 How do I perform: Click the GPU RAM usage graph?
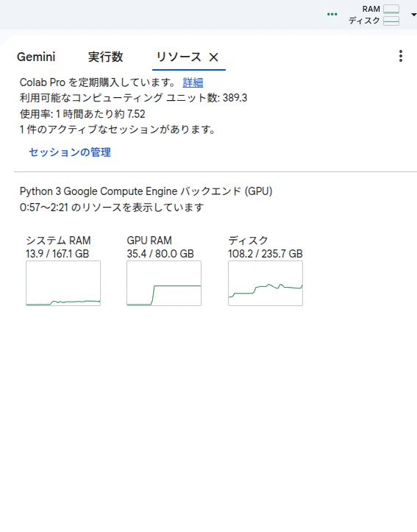[x=164, y=283]
